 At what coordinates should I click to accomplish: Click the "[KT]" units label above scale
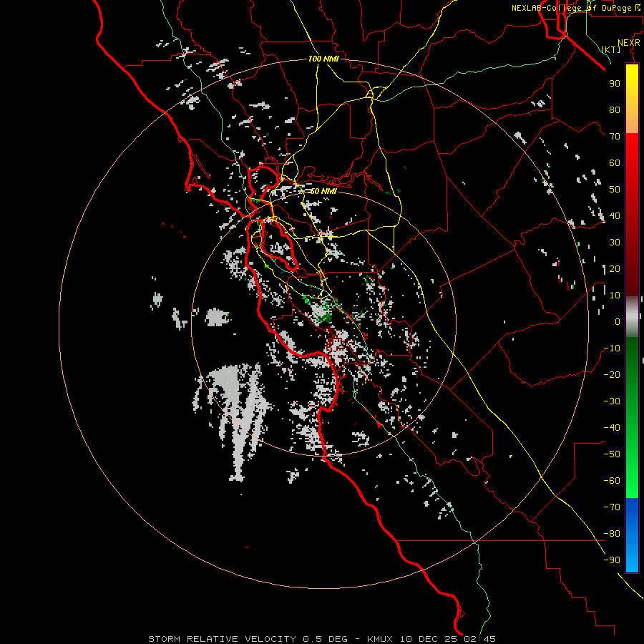611,49
